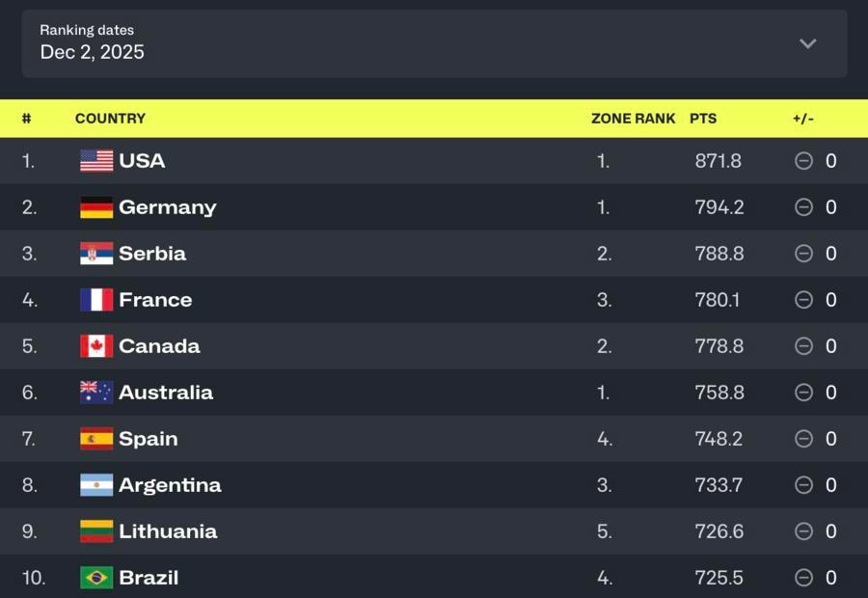
Task: Click the Germany flag icon
Action: 96,207
